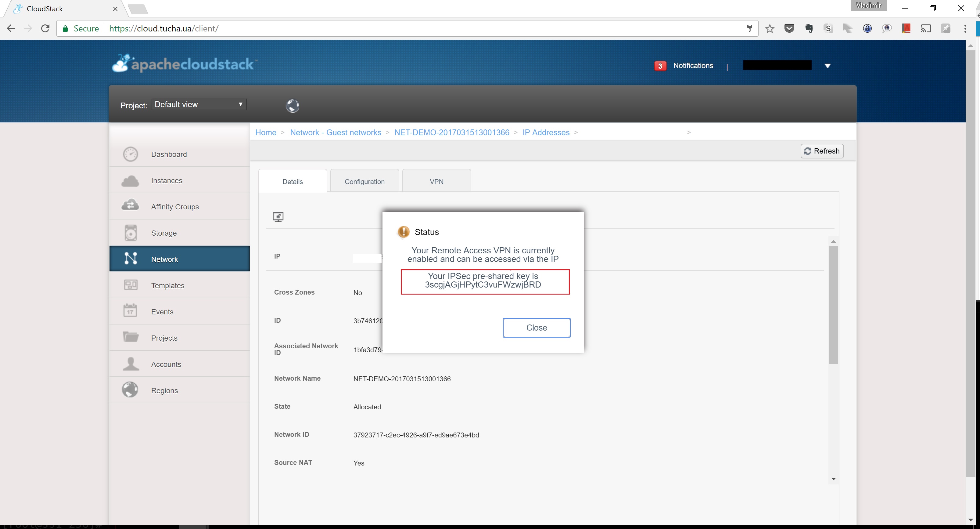980x529 pixels.
Task: Open a new browser tab
Action: pyautogui.click(x=138, y=9)
